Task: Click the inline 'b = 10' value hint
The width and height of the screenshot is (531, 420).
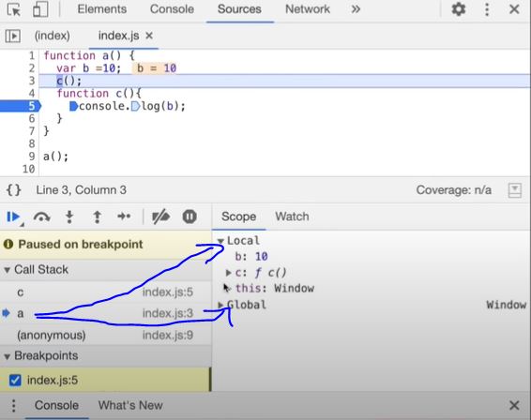Action: [156, 68]
